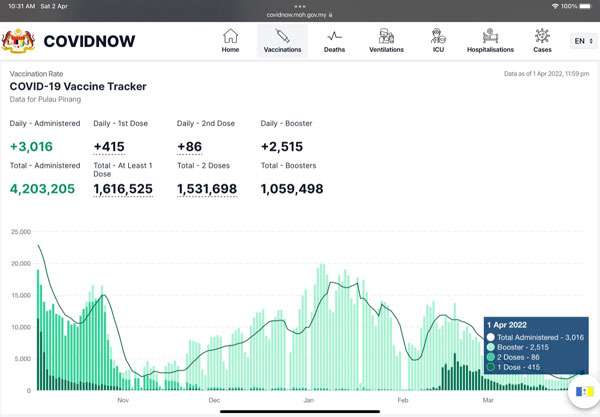Viewport: 600px width, 417px height.
Task: Tap the Pulau Pinang flag button
Action: pos(584,391)
